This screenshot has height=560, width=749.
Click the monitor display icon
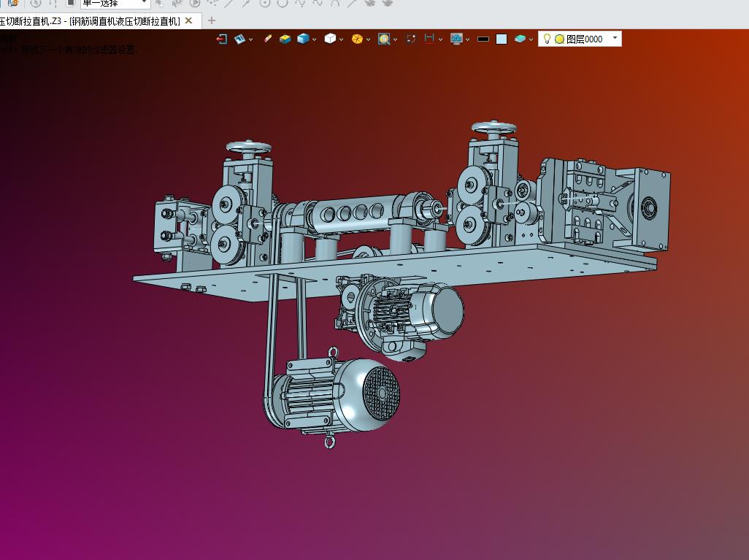coord(457,39)
